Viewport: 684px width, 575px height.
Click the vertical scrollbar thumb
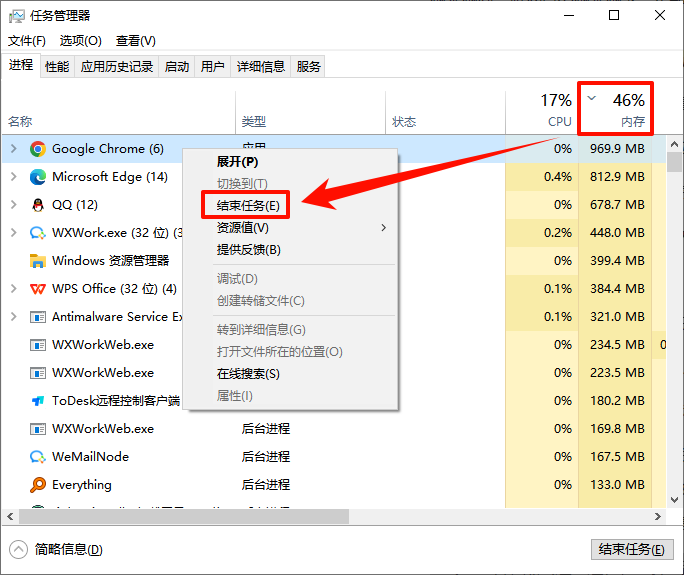pos(674,162)
